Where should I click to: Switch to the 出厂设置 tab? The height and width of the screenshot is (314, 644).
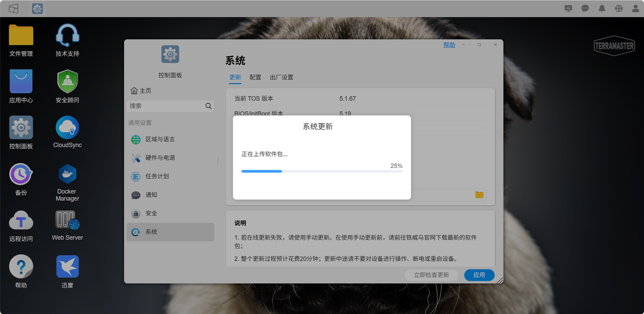(x=281, y=77)
